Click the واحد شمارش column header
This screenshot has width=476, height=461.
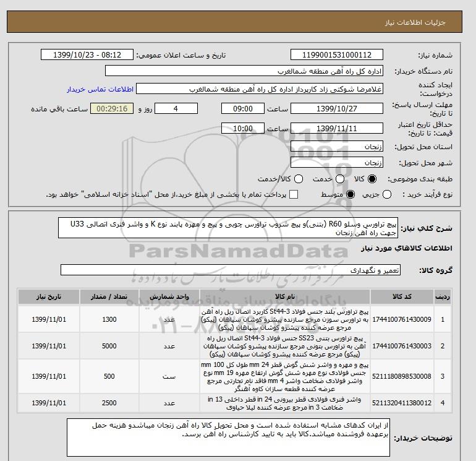(x=169, y=296)
